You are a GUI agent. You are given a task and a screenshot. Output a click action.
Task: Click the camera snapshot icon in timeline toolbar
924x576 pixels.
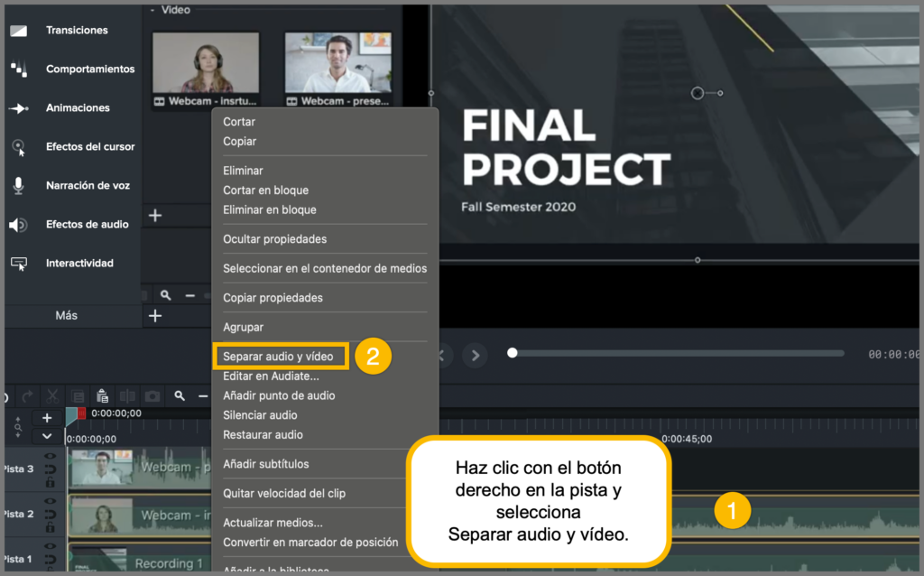coord(152,396)
